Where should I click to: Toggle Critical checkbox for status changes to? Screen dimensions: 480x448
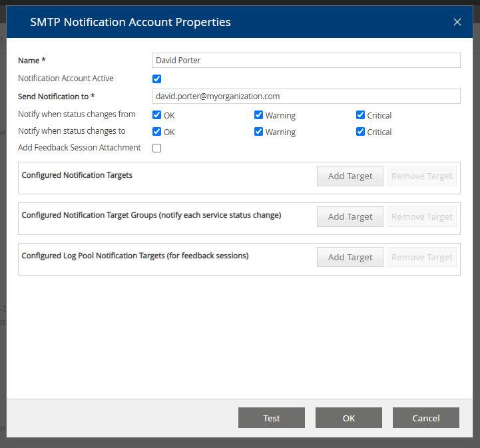[x=361, y=132]
